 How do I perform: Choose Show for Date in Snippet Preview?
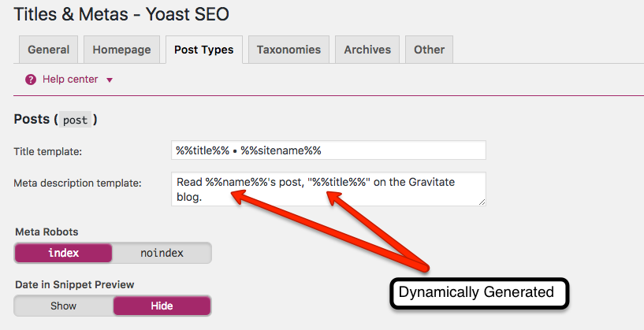pyautogui.click(x=64, y=306)
